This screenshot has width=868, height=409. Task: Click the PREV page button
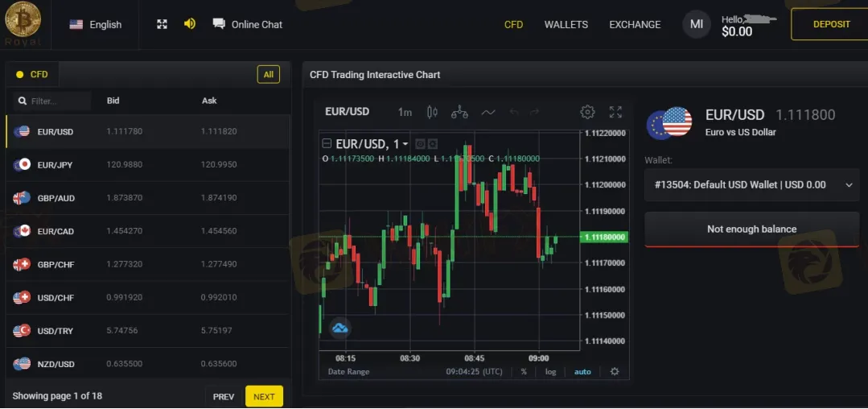point(224,397)
